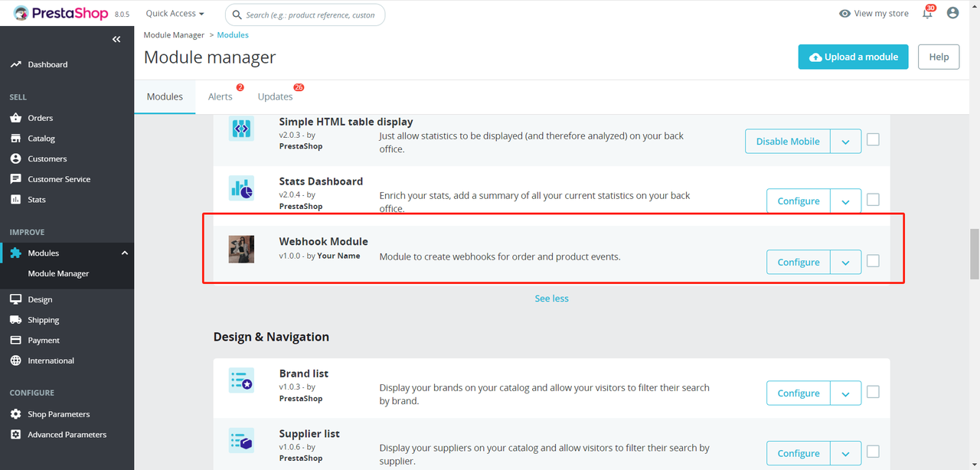This screenshot has width=980, height=470.
Task: Switch to the Alerts tab
Action: [220, 96]
